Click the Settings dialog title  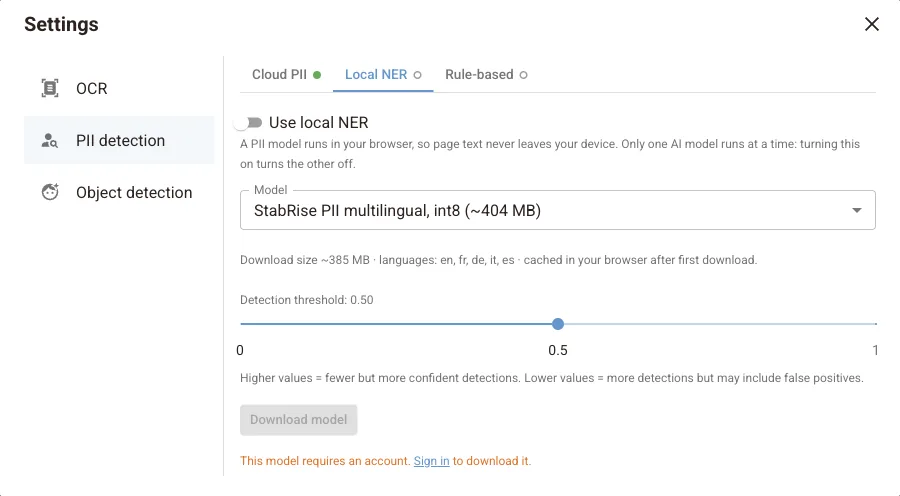click(x=61, y=24)
